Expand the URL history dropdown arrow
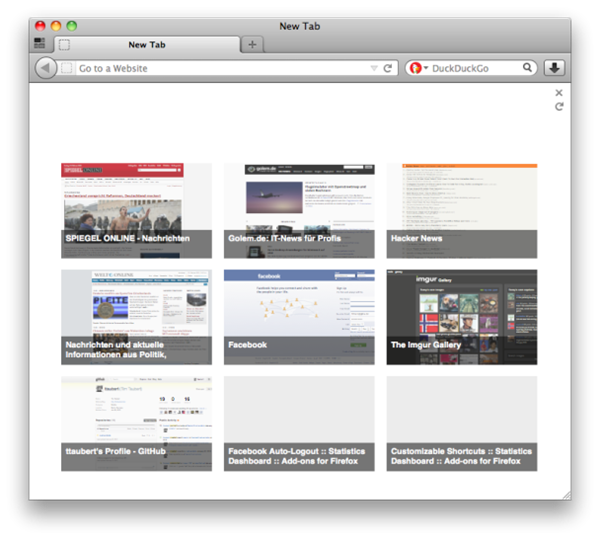600x540 pixels. point(374,68)
